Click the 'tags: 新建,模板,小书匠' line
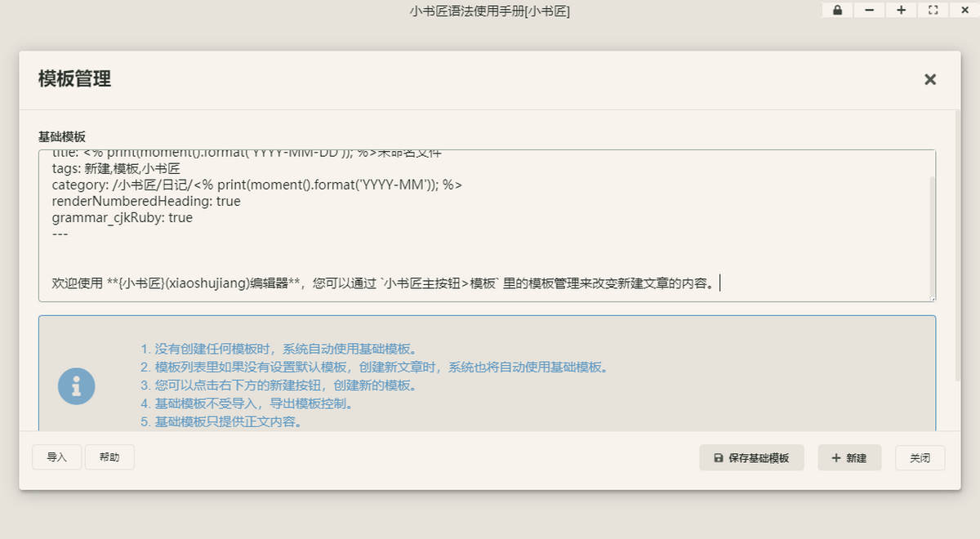Viewport: 980px width, 539px height. pyautogui.click(x=116, y=169)
